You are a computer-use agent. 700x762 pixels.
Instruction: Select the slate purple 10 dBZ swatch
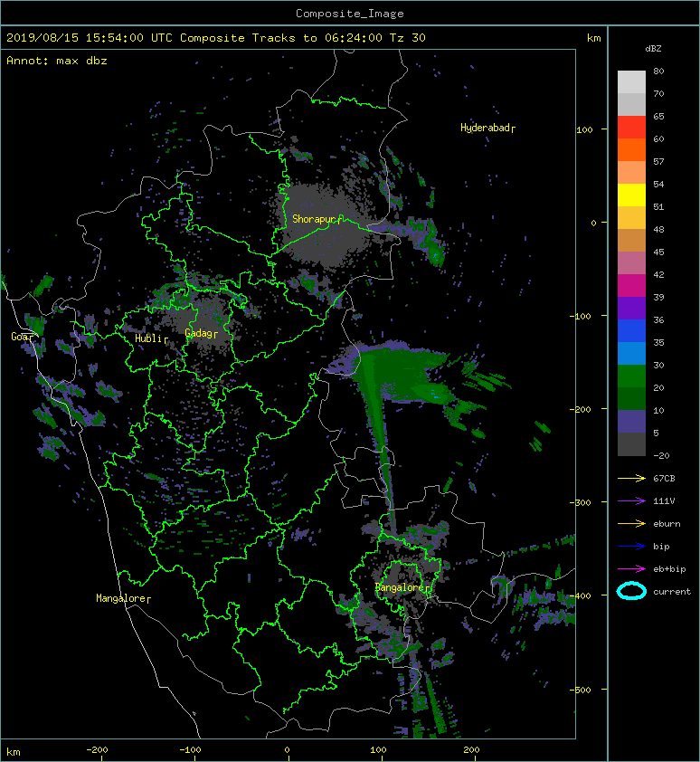pos(631,421)
